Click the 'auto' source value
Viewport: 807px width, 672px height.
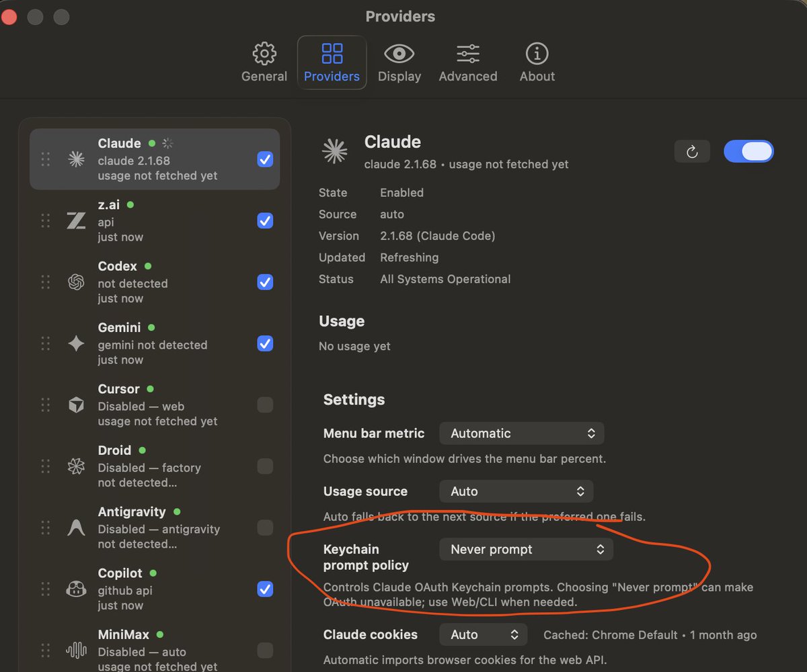[x=392, y=214]
